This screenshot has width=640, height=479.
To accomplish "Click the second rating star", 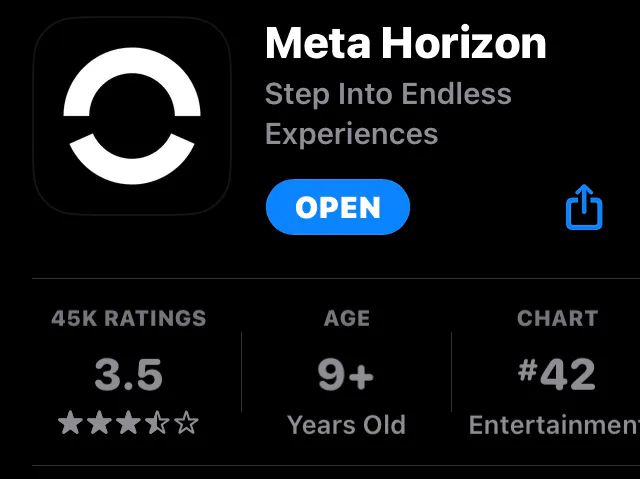I will click(99, 423).
